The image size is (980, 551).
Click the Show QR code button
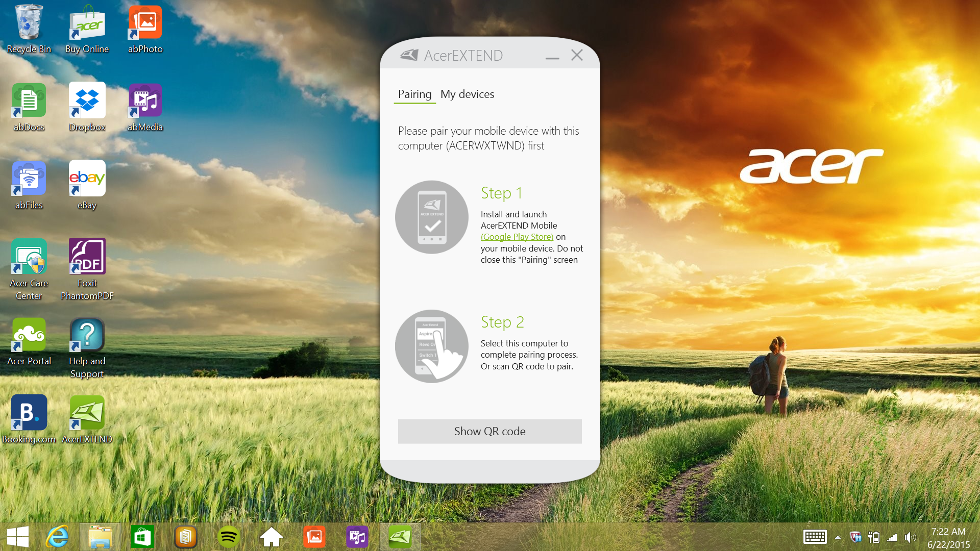tap(489, 432)
